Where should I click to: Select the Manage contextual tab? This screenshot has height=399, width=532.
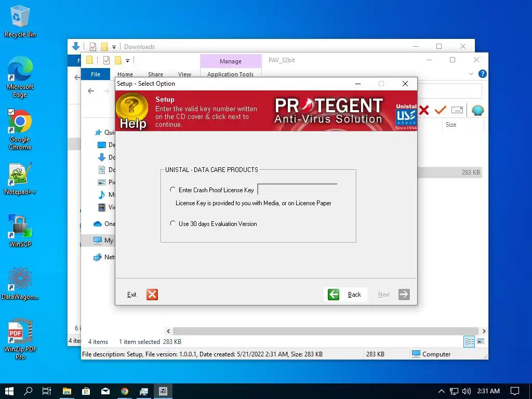click(230, 61)
